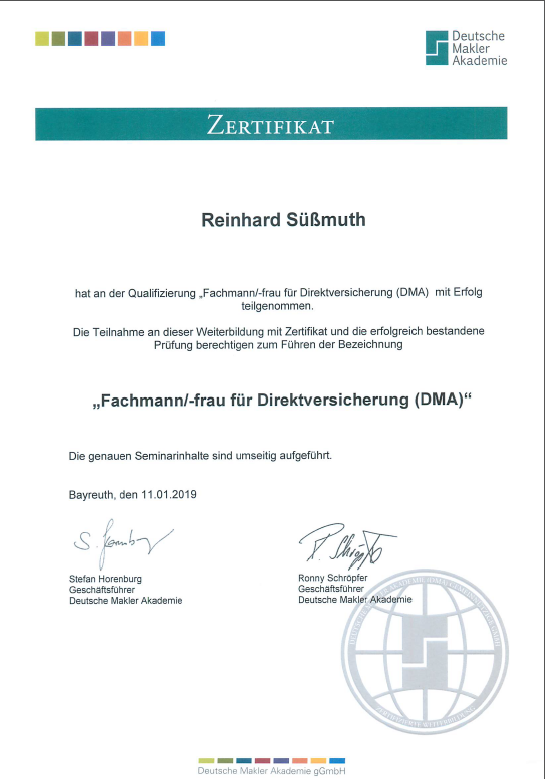Click Stefan Horenburg's handwritten signature
Viewport: 545px width, 779px height.
coord(123,544)
